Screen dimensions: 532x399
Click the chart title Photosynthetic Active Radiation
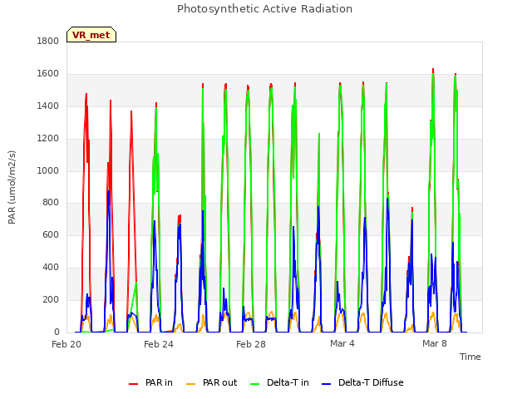point(264,9)
